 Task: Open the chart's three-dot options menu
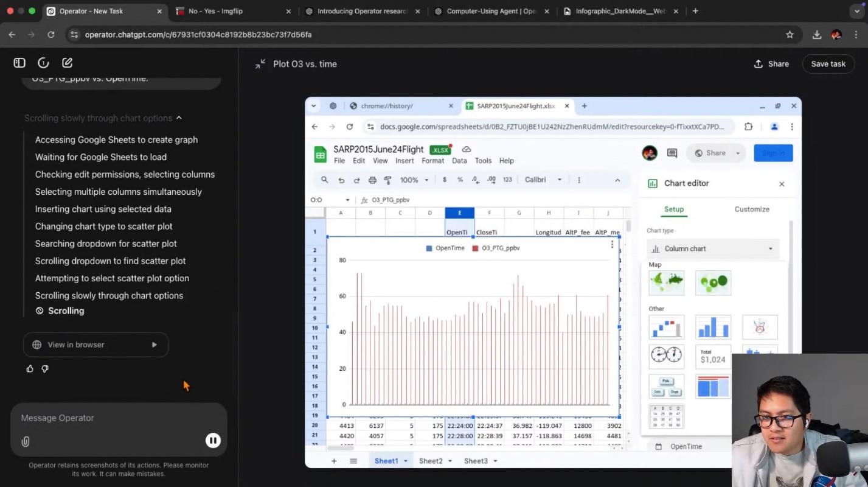point(612,245)
